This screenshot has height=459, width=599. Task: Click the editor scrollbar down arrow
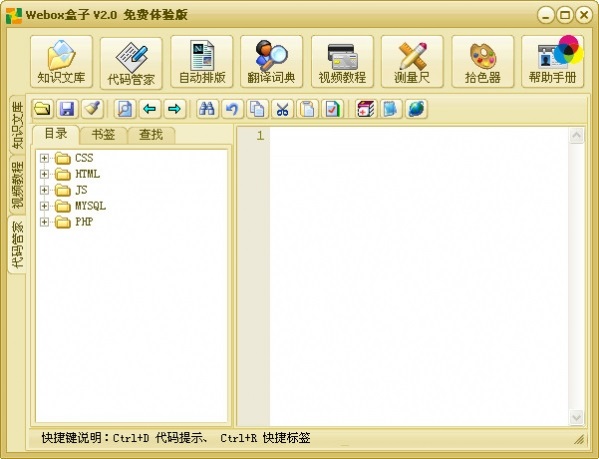[576, 417]
